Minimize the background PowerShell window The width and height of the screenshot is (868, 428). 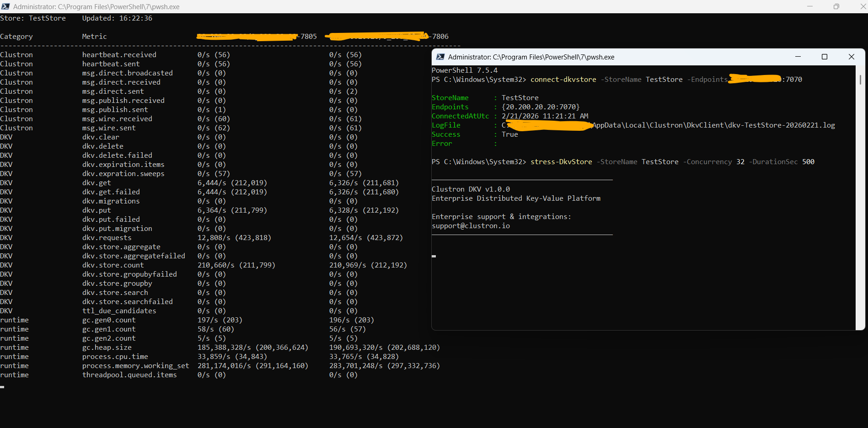coord(810,6)
